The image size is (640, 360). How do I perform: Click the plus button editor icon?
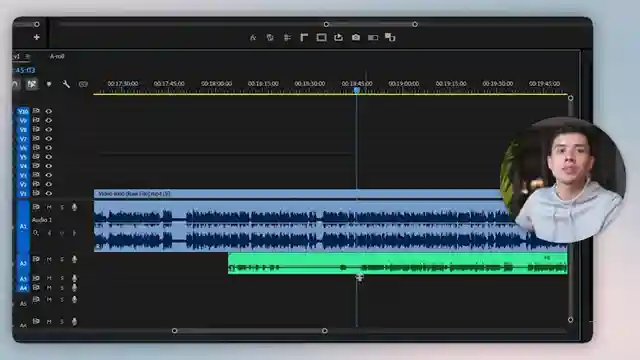pyautogui.click(x=36, y=37)
